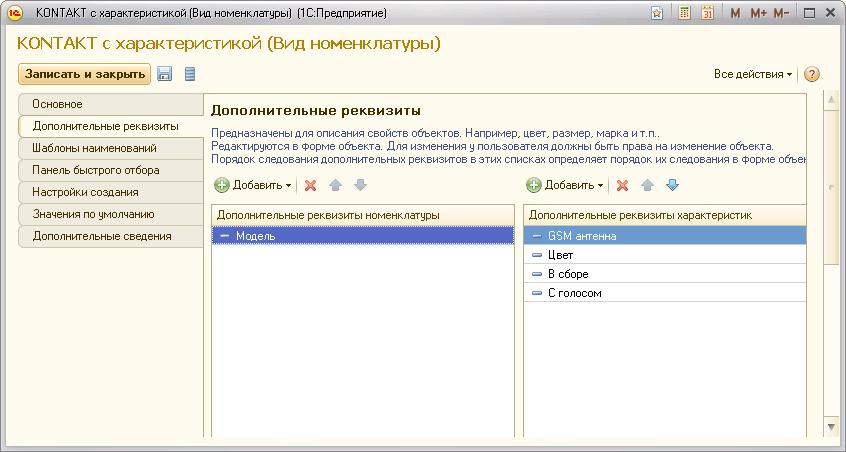Open help with the question mark icon

click(811, 74)
